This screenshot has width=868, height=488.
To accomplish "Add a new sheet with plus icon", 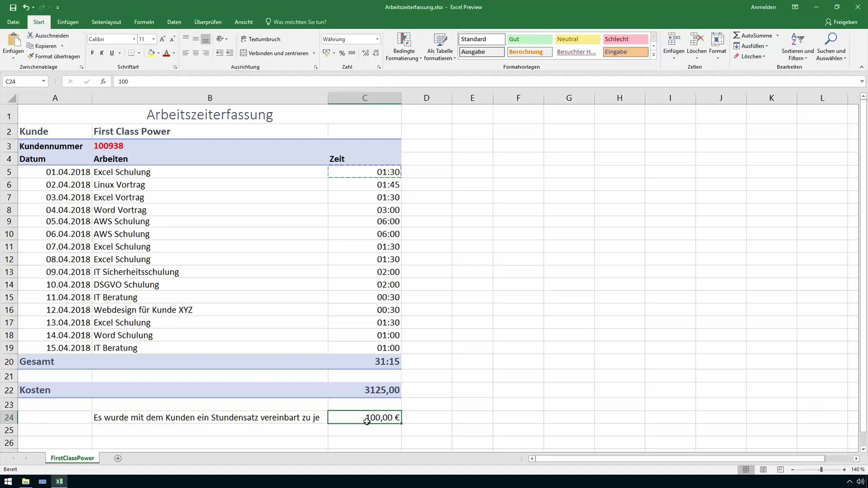I will (x=118, y=458).
